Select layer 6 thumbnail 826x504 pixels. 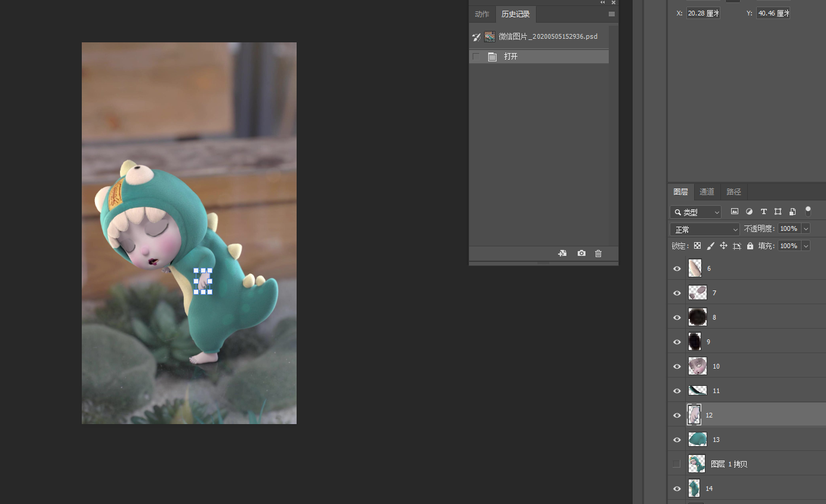pos(695,268)
